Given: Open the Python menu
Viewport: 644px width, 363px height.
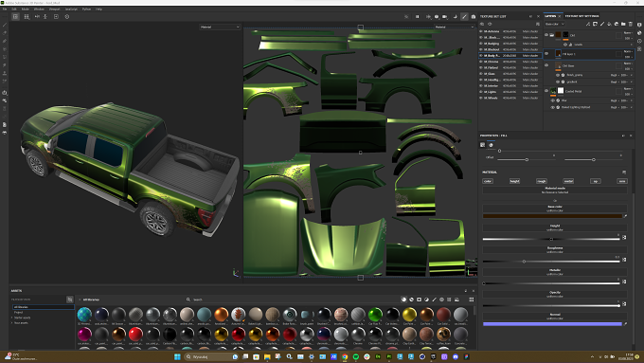Looking at the screenshot, I should 87,9.
